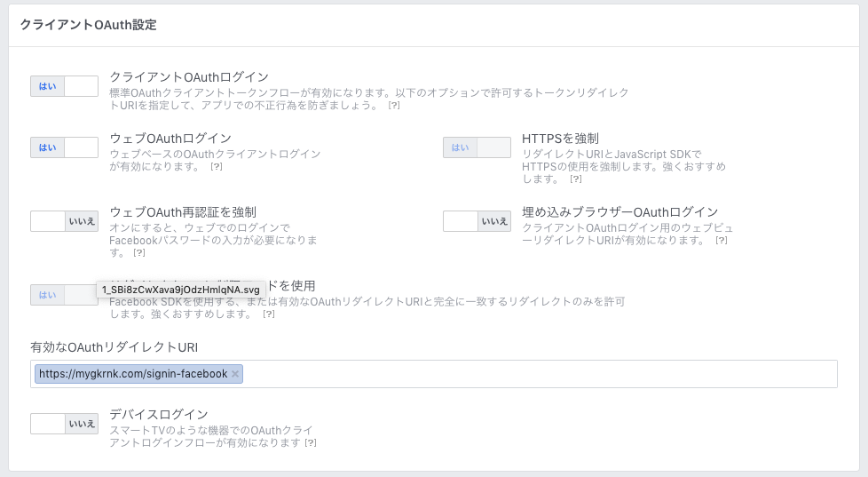868x477 pixels.
Task: Open the help [?] icon for 埋め込みブラウザーOAuthログイン
Action: (x=722, y=240)
